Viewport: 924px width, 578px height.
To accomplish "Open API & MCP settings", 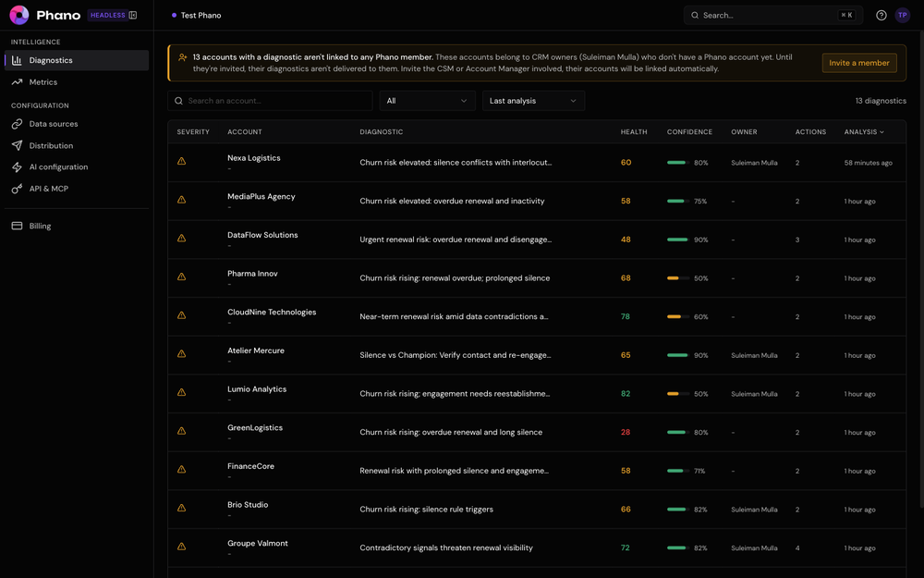I will 77,189.
